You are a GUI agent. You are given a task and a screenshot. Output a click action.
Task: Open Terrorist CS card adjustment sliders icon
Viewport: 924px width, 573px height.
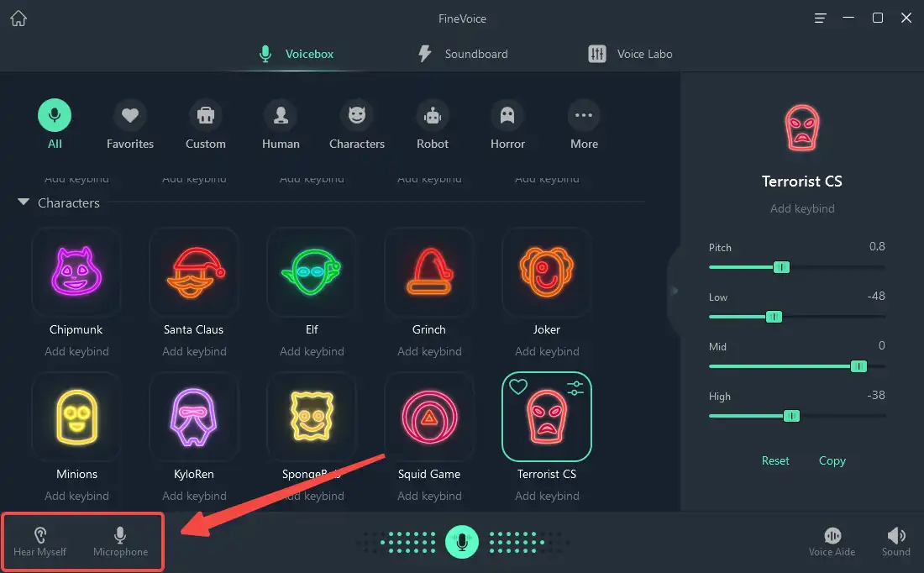pyautogui.click(x=575, y=387)
